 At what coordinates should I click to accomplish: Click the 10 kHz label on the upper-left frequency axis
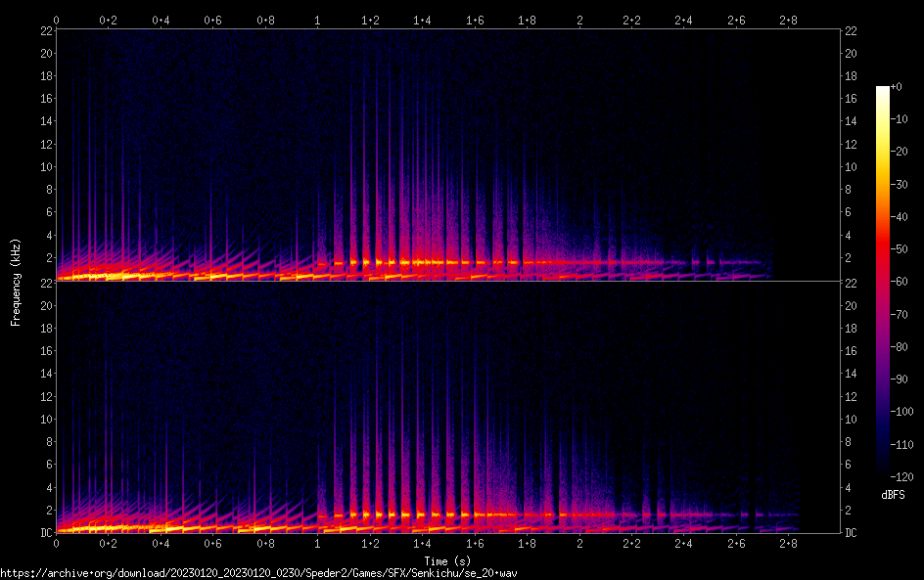[46, 166]
